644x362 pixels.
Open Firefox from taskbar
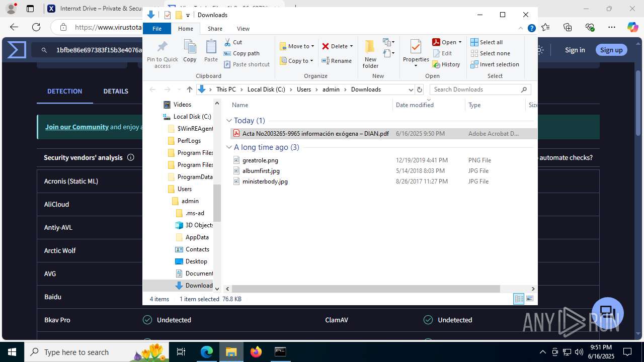coord(256,352)
